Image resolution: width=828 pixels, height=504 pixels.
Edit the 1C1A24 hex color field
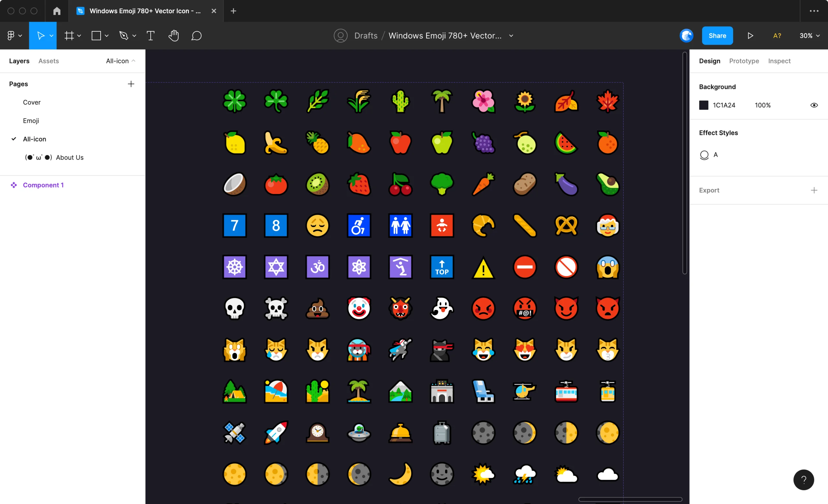(724, 105)
